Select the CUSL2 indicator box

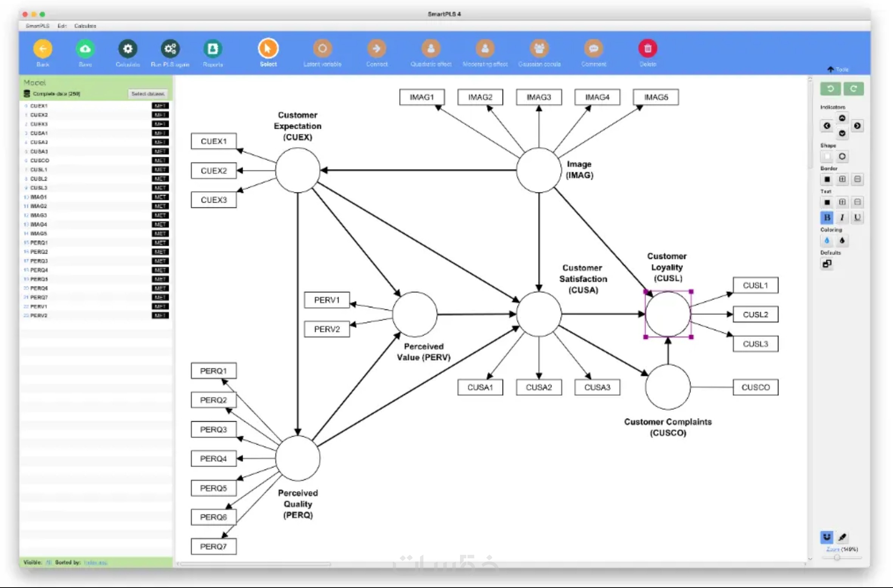pos(755,314)
